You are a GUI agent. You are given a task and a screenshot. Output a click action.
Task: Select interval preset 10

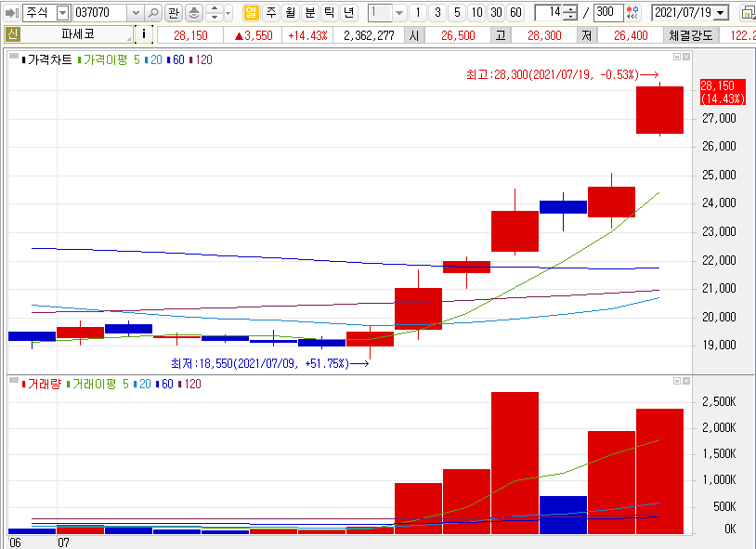(476, 13)
